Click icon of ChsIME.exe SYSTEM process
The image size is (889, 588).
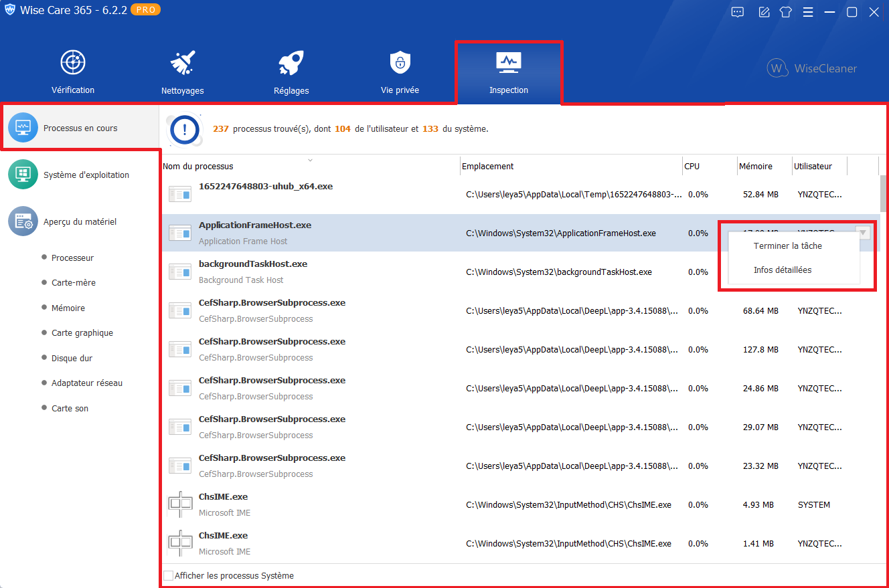[180, 505]
